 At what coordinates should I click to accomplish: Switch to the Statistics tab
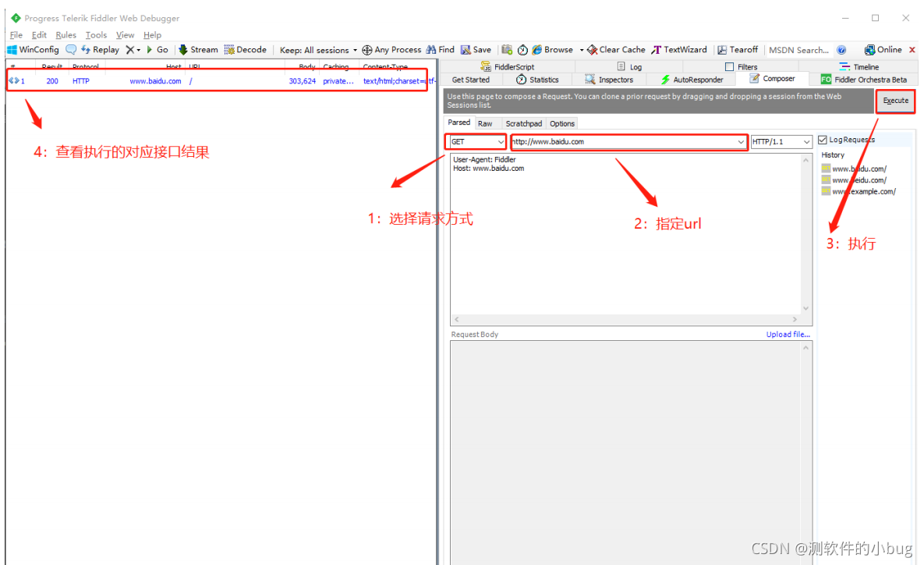[537, 80]
